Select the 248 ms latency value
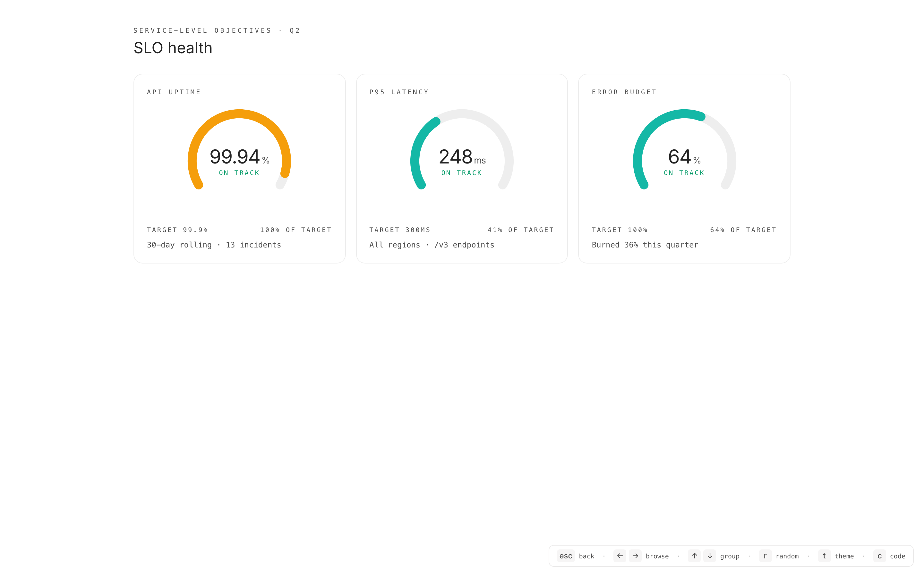Screen dimensions: 924x577 (456, 157)
